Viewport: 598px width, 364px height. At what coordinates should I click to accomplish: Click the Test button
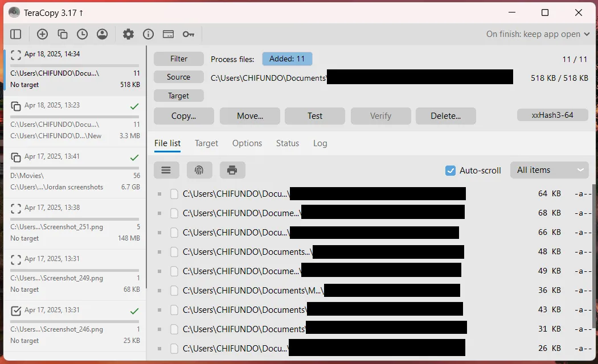coord(315,116)
